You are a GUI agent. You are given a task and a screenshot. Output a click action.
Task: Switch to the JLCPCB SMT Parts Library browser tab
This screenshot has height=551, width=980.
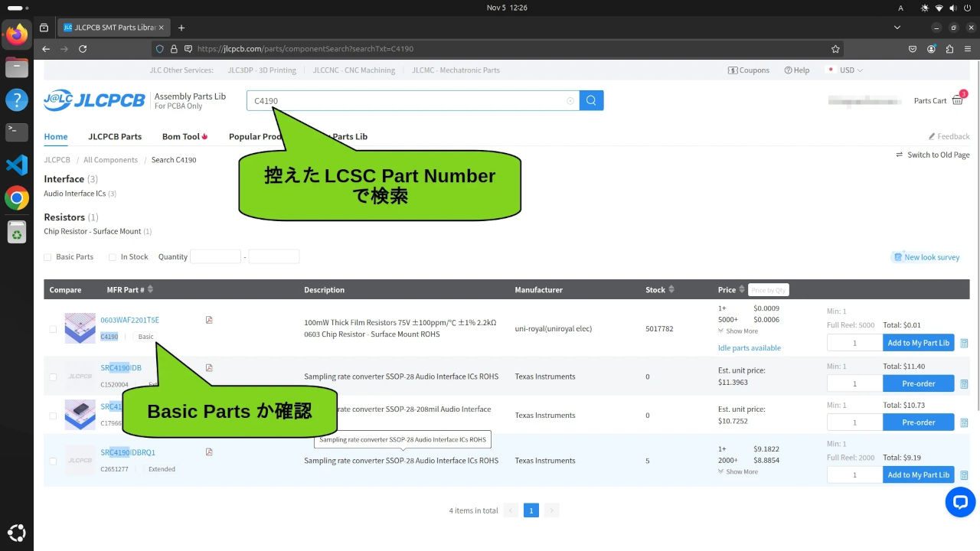(113, 28)
